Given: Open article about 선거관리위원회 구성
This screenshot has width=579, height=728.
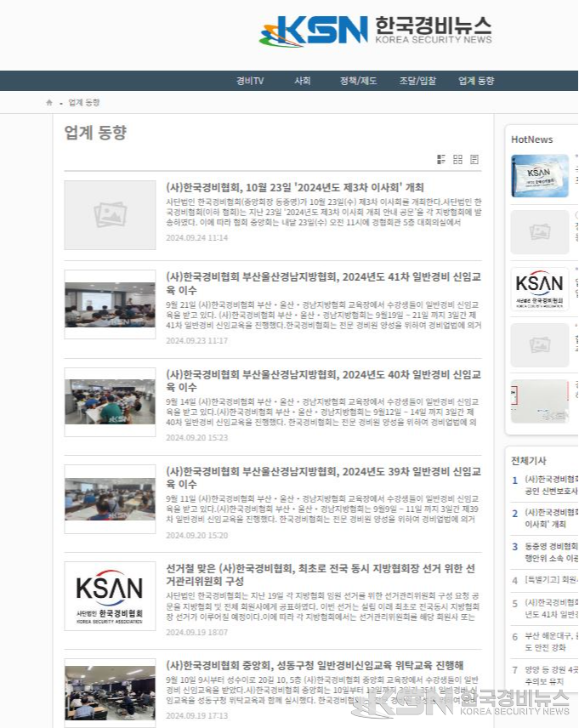Looking at the screenshot, I should point(321,575).
